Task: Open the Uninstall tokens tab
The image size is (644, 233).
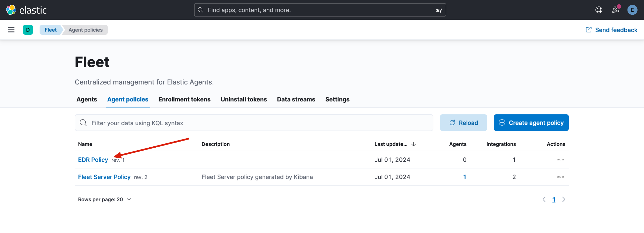Action: tap(244, 99)
